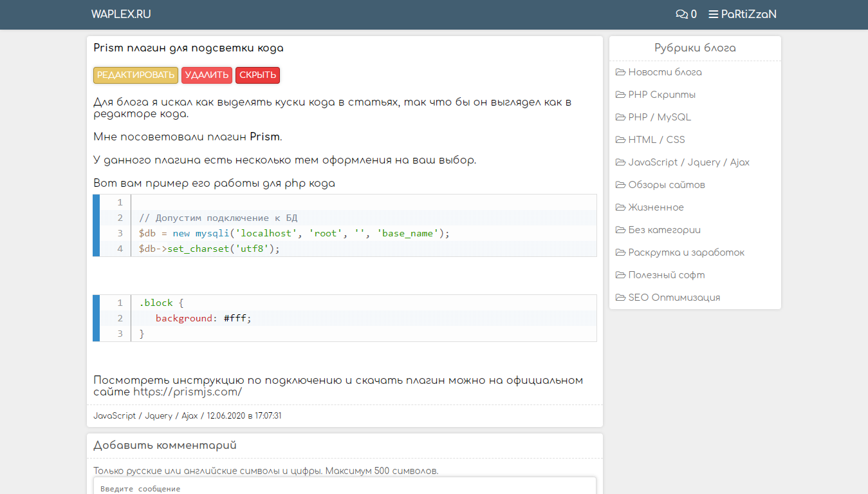Click the post's JavaScript / Jquery / Ajax footer tag
Viewport: 868px width, 494px height.
[x=145, y=416]
